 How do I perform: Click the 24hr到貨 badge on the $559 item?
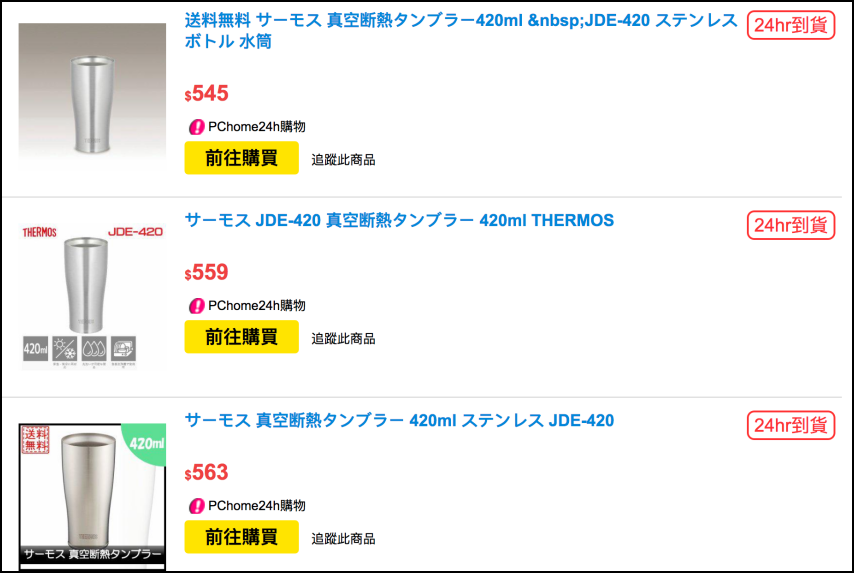coord(791,225)
